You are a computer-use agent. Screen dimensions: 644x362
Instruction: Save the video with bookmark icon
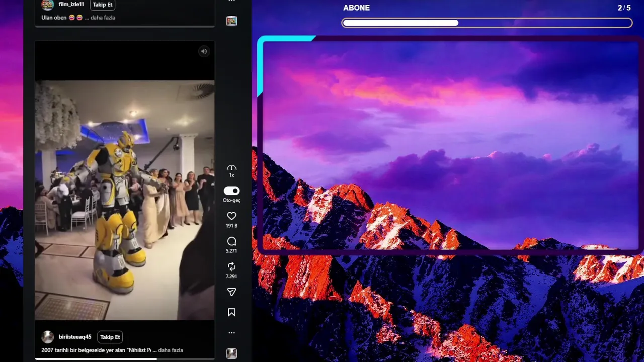pos(231,312)
